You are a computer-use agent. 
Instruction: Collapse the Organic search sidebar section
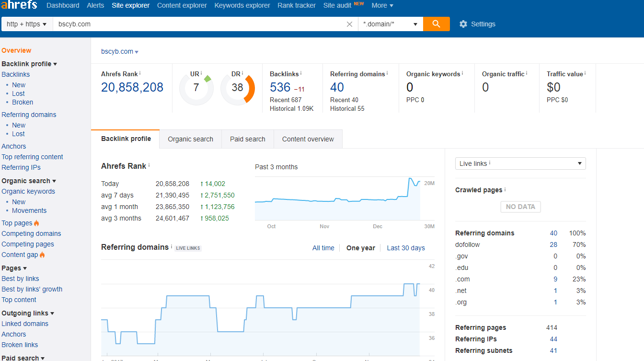tap(29, 181)
